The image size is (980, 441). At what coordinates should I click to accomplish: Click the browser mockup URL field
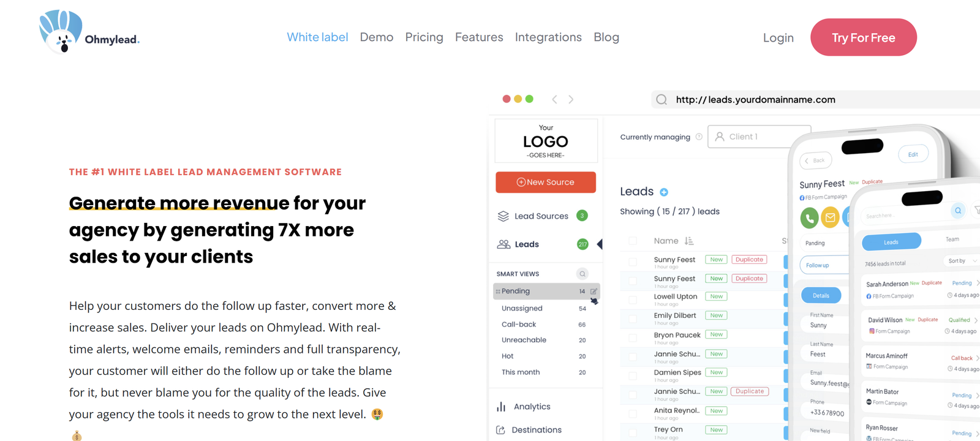click(x=816, y=99)
